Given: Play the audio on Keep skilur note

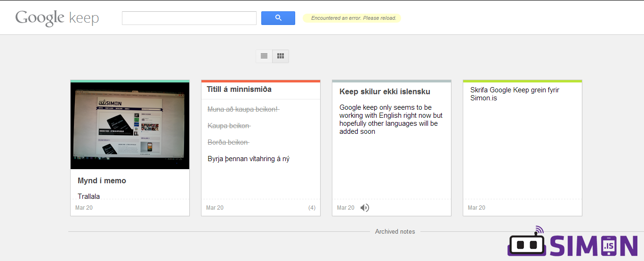Looking at the screenshot, I should 365,208.
